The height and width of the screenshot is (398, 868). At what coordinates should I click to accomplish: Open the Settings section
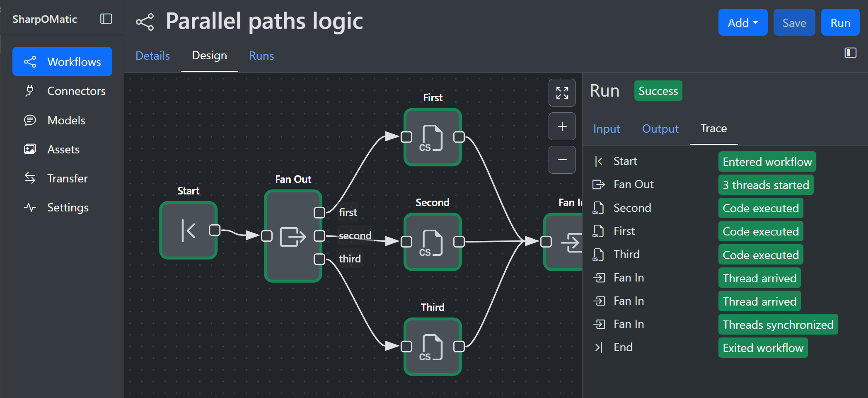tap(68, 207)
